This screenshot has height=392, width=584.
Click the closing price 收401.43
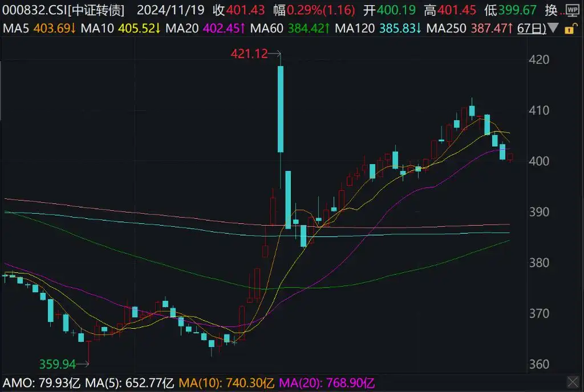click(239, 10)
